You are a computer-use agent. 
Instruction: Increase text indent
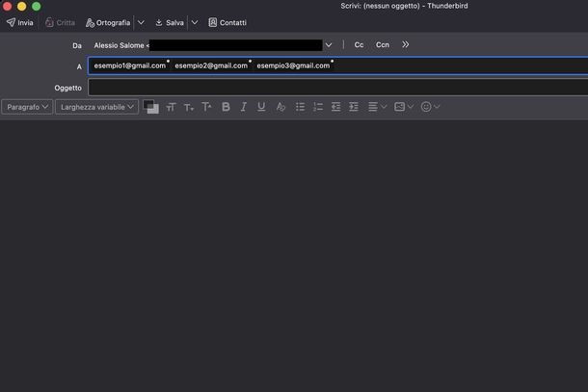(354, 107)
